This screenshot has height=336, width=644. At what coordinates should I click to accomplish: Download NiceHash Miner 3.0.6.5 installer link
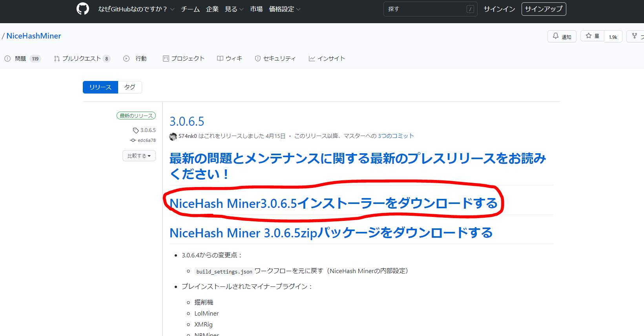pos(334,203)
